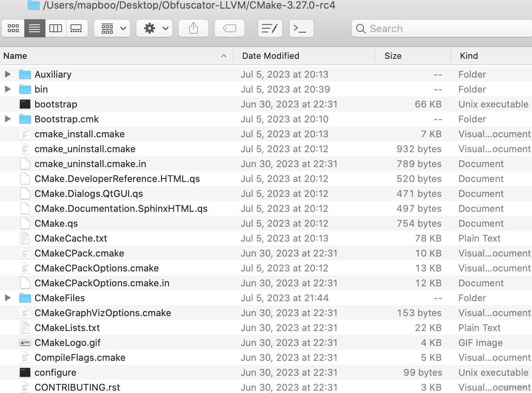
Task: Switch to list view
Action: (35, 28)
